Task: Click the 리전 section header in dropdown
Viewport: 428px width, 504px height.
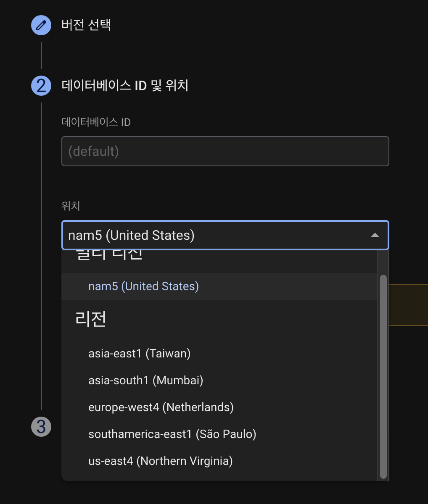Action: pyautogui.click(x=91, y=319)
